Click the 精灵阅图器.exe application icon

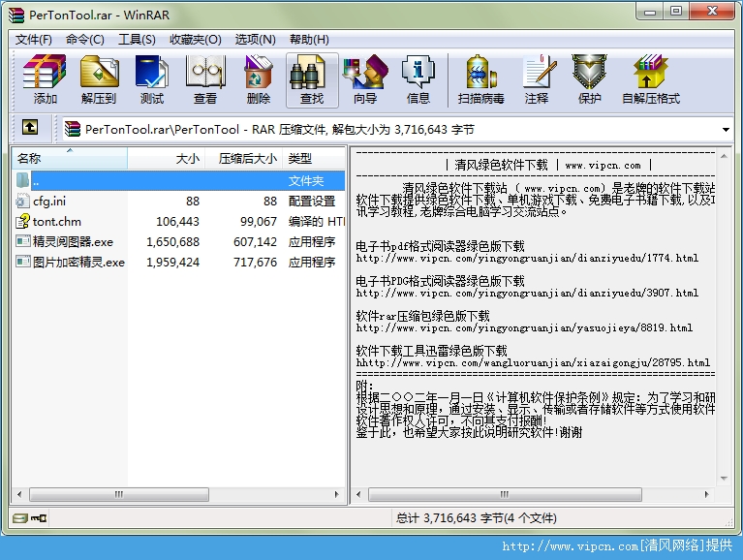click(x=22, y=241)
